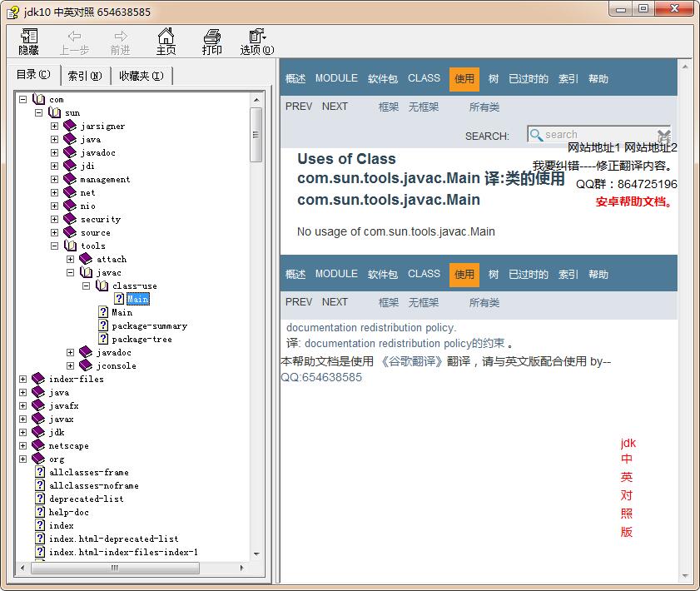Click the netscape book icon
The image size is (700, 591).
tap(38, 445)
